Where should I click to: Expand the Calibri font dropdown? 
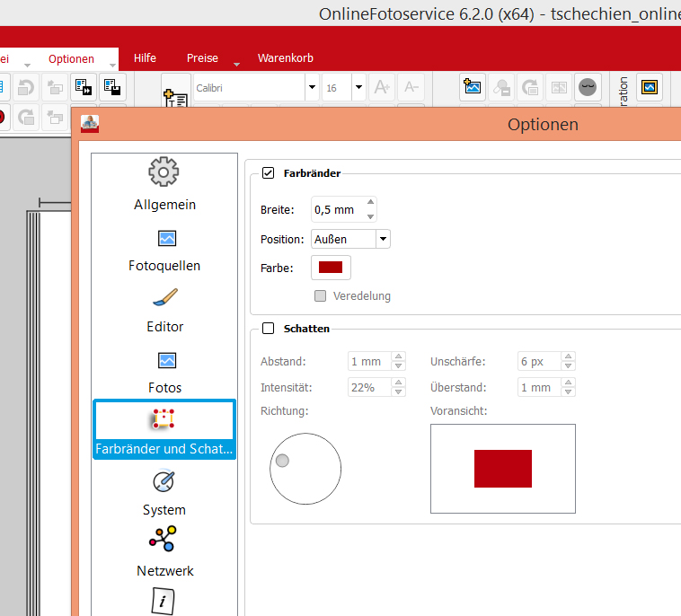(x=312, y=88)
